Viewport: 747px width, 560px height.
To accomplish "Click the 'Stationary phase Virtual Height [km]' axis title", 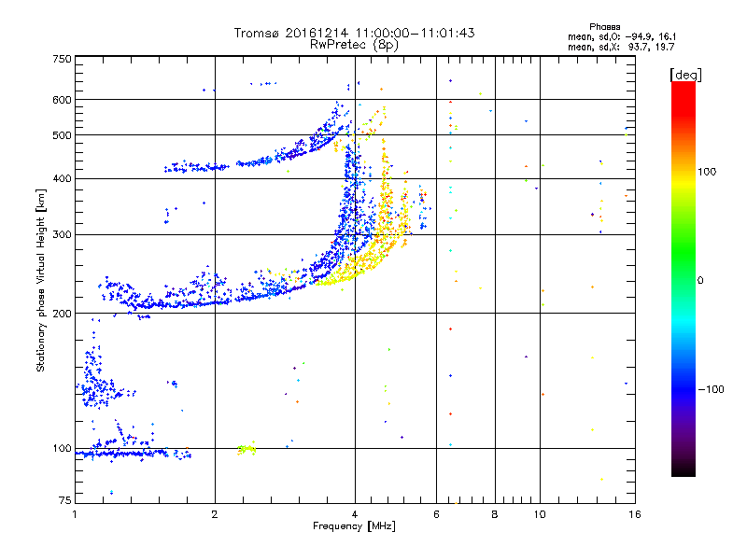I will pos(41,280).
